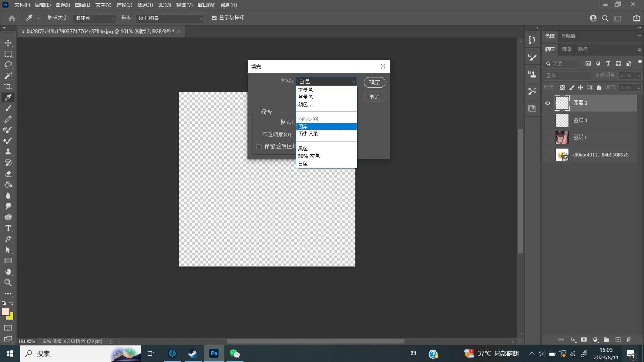Select the Move tool

[8, 43]
